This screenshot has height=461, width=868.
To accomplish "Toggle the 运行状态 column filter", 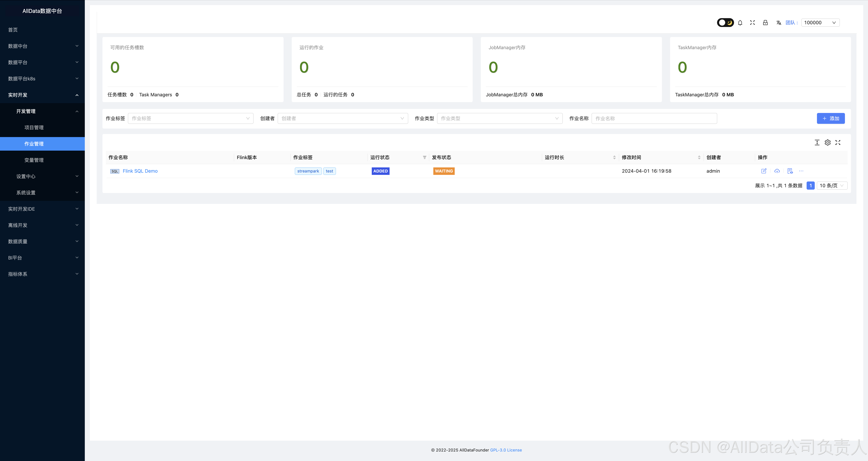I will tap(425, 157).
